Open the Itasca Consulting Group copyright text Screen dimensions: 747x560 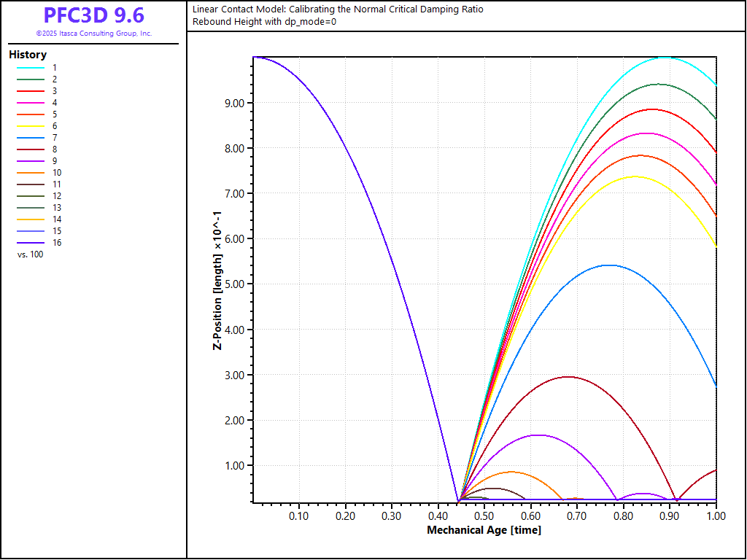(x=93, y=34)
